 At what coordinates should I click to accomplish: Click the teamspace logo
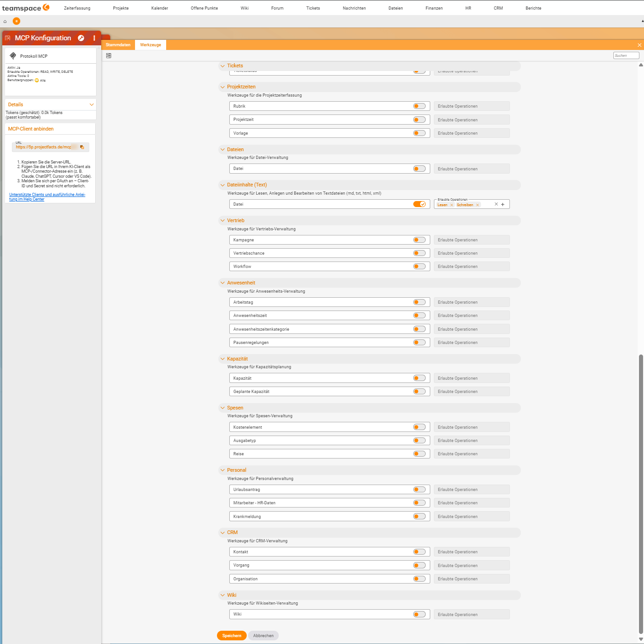[26, 8]
